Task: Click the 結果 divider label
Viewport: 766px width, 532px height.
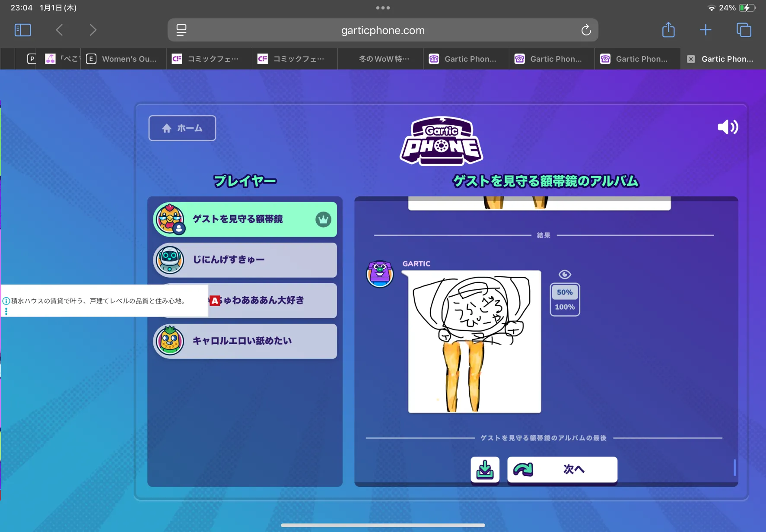Action: pyautogui.click(x=544, y=235)
